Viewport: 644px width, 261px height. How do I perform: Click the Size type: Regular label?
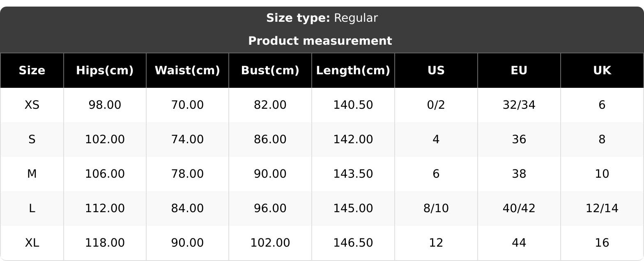322,18
